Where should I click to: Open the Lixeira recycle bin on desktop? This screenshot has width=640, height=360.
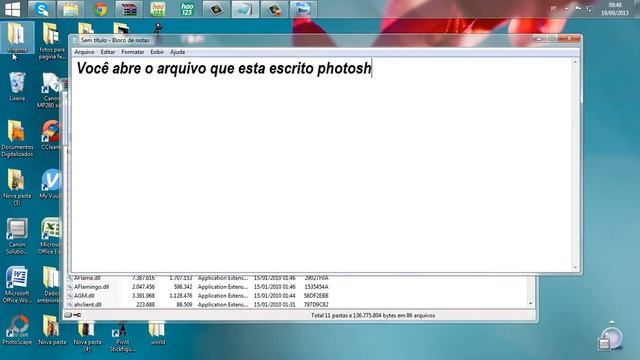coord(17,87)
